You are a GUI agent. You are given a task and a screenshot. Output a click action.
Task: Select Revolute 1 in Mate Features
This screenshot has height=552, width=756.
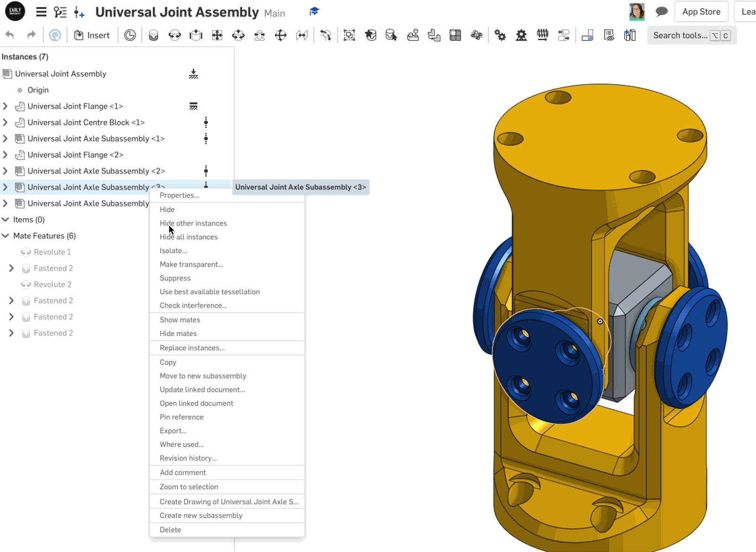[52, 252]
